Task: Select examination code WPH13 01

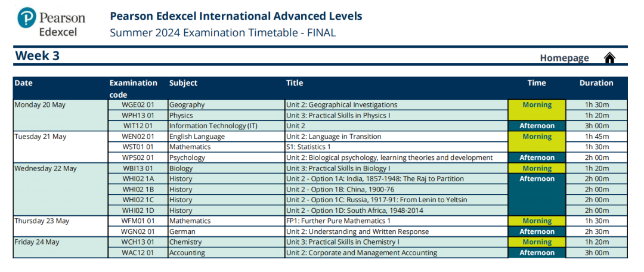Action: coord(138,116)
